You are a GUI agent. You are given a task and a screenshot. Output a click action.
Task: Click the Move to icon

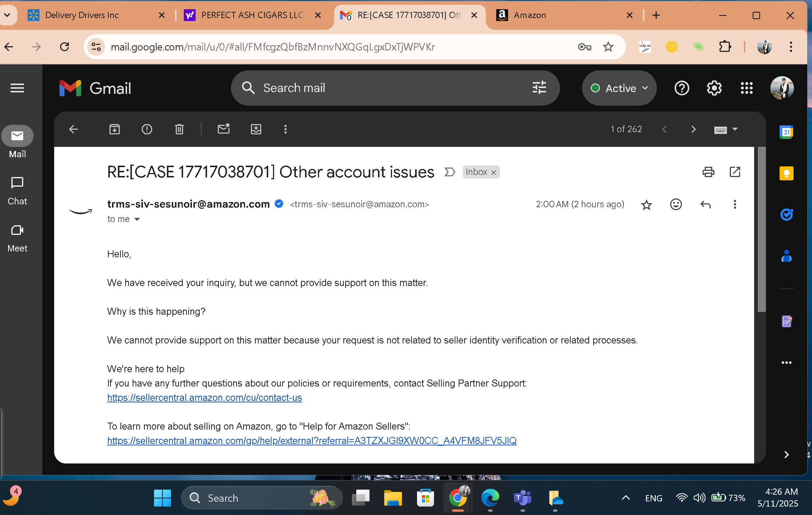click(x=256, y=129)
